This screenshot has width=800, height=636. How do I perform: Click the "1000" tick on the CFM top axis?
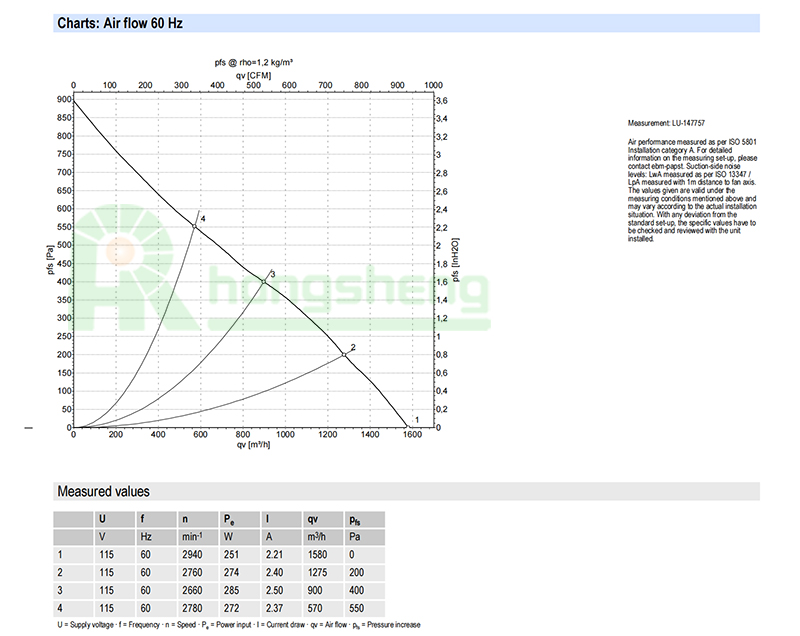pyautogui.click(x=433, y=85)
